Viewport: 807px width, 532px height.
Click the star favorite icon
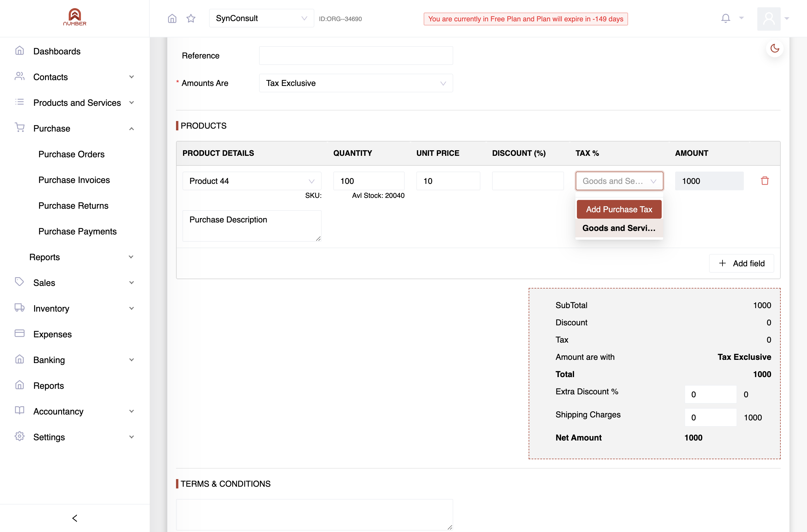click(191, 18)
